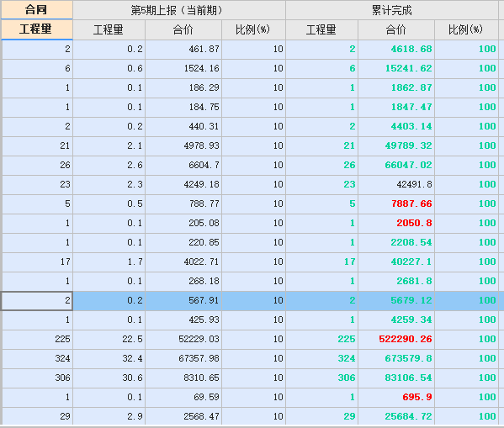Click the green cumulative total 66047.02
The width and height of the screenshot is (504, 428).
click(396, 165)
